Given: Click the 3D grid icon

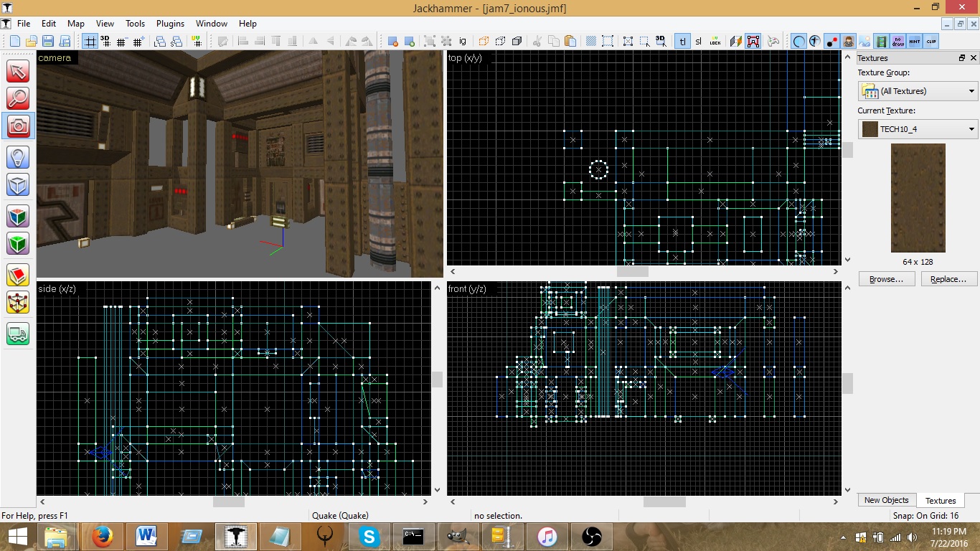Looking at the screenshot, I should click(105, 41).
